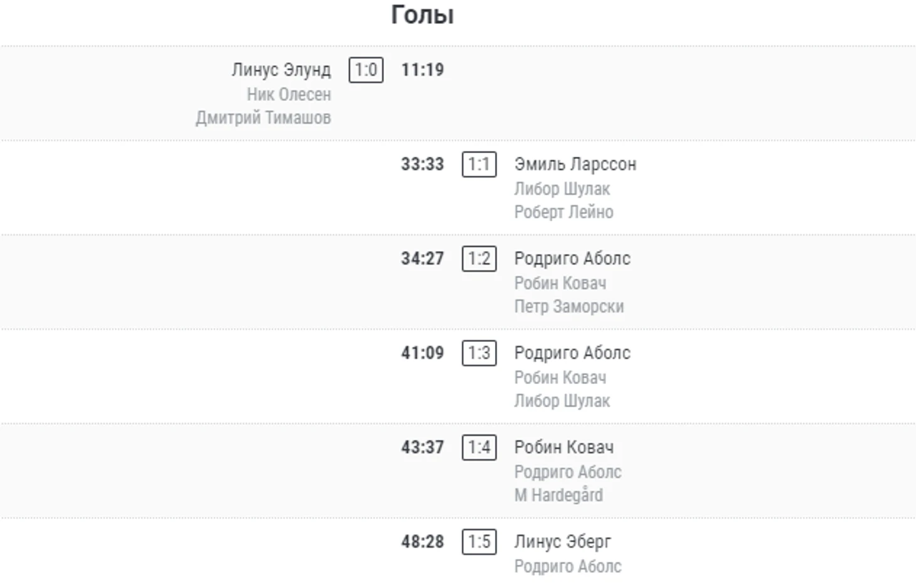Select the 48:28 goal time
The height and width of the screenshot is (588, 916).
pyautogui.click(x=422, y=542)
